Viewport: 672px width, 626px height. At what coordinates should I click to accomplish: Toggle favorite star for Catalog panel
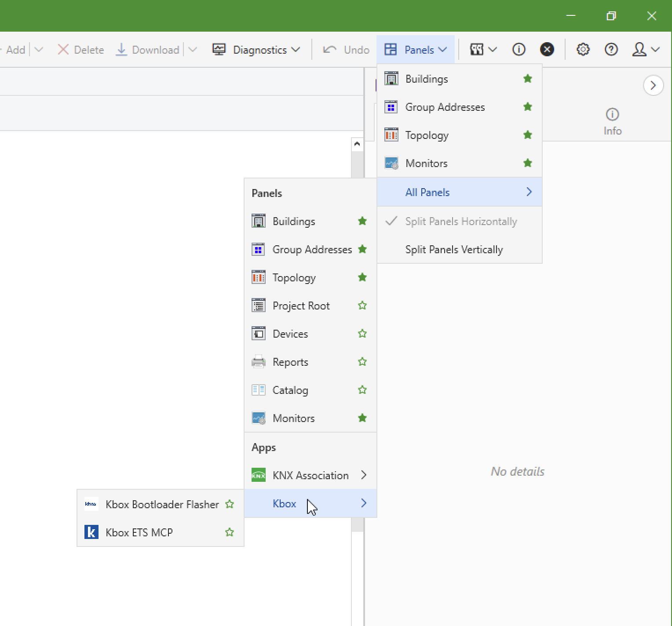[x=362, y=390]
